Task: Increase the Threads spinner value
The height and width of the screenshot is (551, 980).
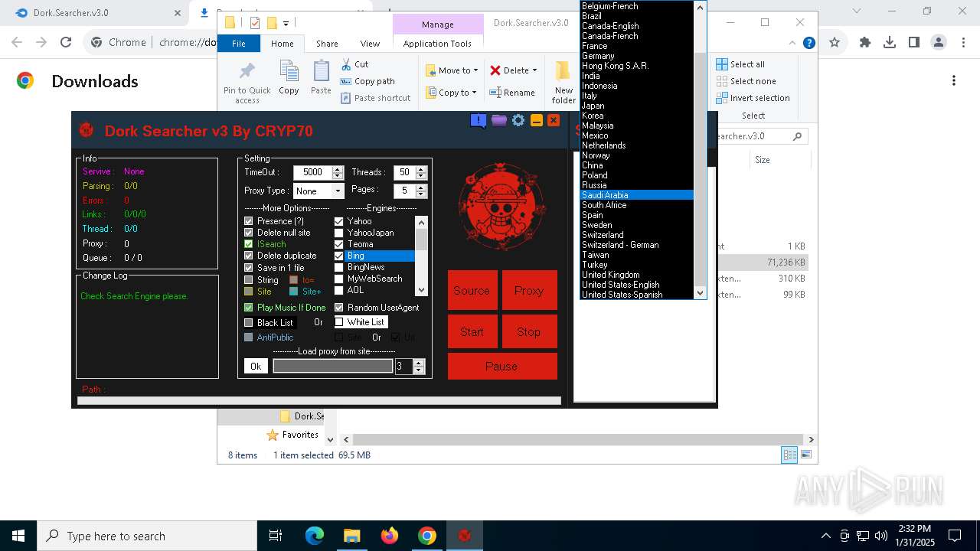Action: [x=420, y=169]
